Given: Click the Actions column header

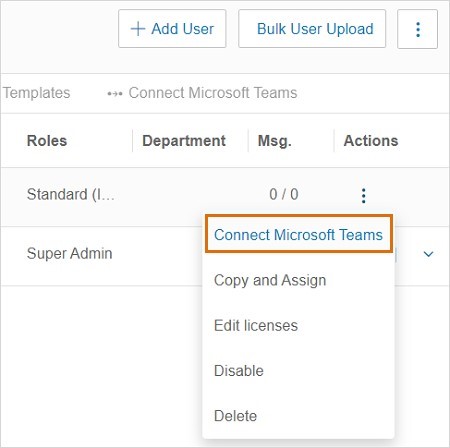Looking at the screenshot, I should (x=371, y=141).
